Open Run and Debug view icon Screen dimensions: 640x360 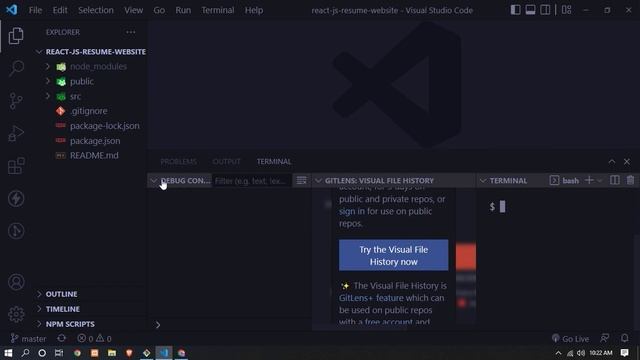coord(16,133)
